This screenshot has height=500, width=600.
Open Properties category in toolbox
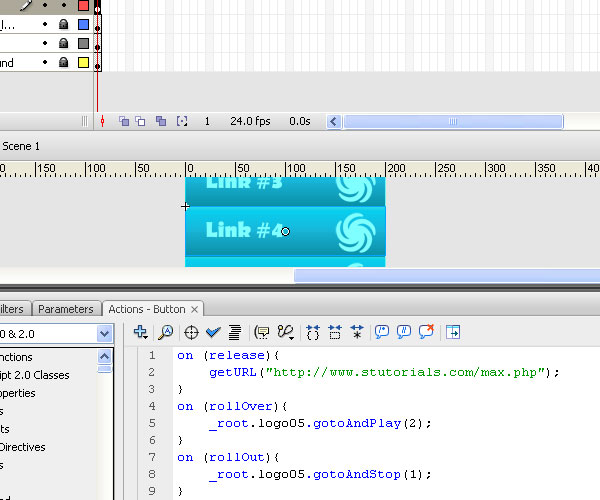[x=18, y=393]
